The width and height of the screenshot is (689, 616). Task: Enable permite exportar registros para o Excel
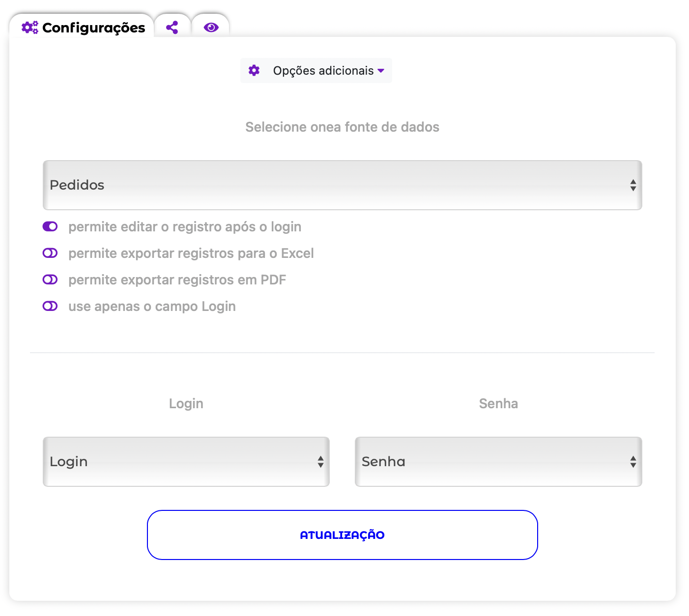click(50, 253)
